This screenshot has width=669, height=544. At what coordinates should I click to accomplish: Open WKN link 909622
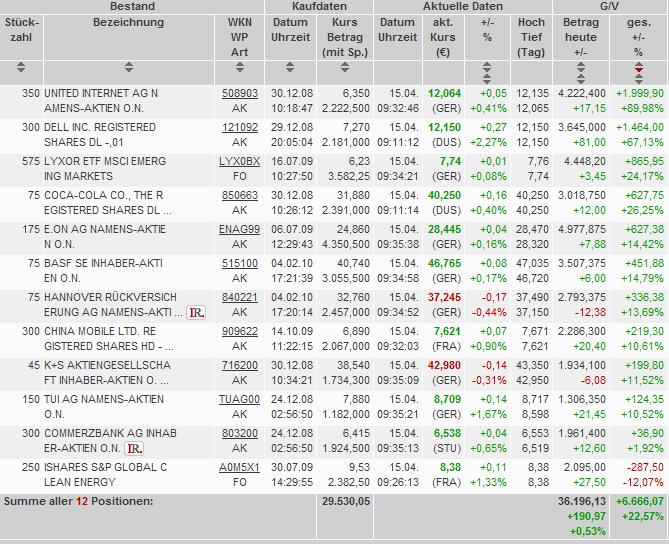pyautogui.click(x=240, y=332)
